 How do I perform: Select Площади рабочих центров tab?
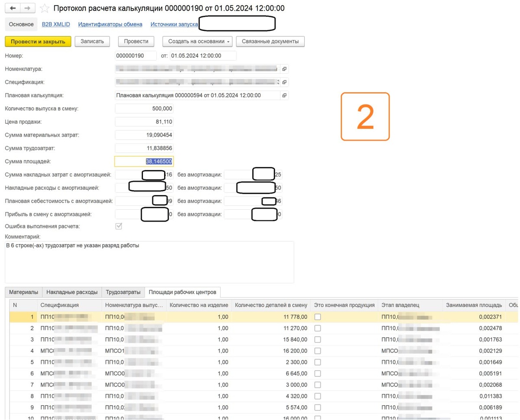pyautogui.click(x=182, y=292)
